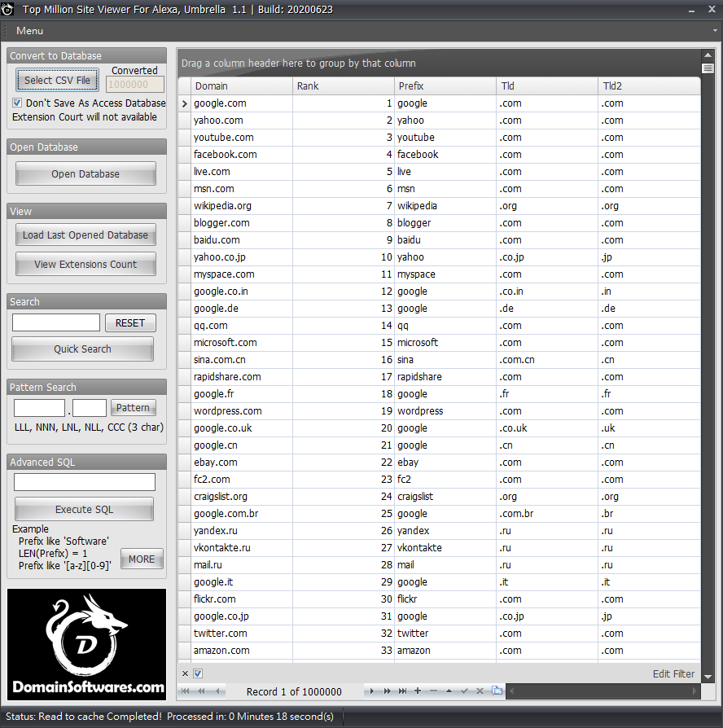Click the Quick Search button
This screenshot has width=723, height=728.
82,349
